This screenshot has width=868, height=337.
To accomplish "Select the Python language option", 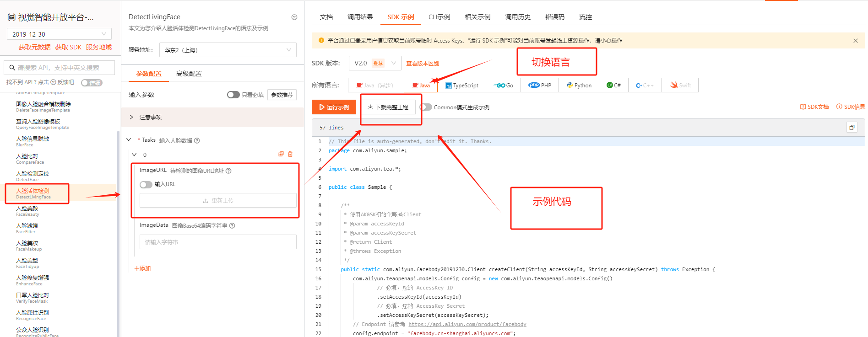I will [x=579, y=85].
